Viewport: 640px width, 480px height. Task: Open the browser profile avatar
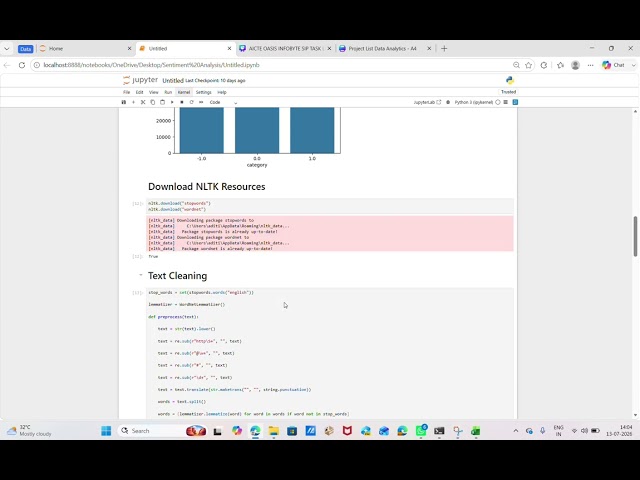coord(576,65)
